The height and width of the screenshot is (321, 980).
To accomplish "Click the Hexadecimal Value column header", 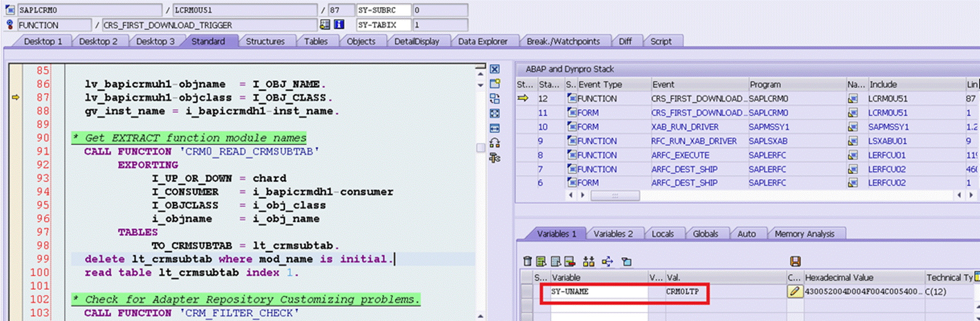I will [864, 277].
